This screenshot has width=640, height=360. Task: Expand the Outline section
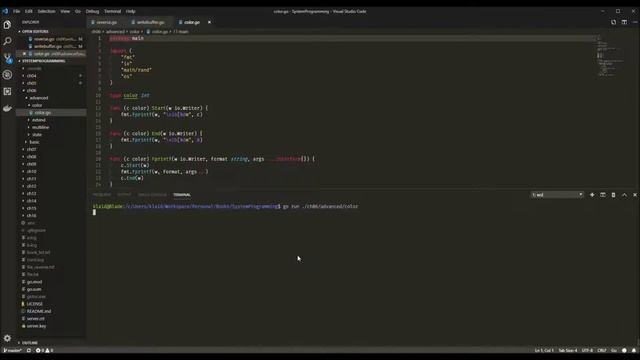click(x=29, y=342)
